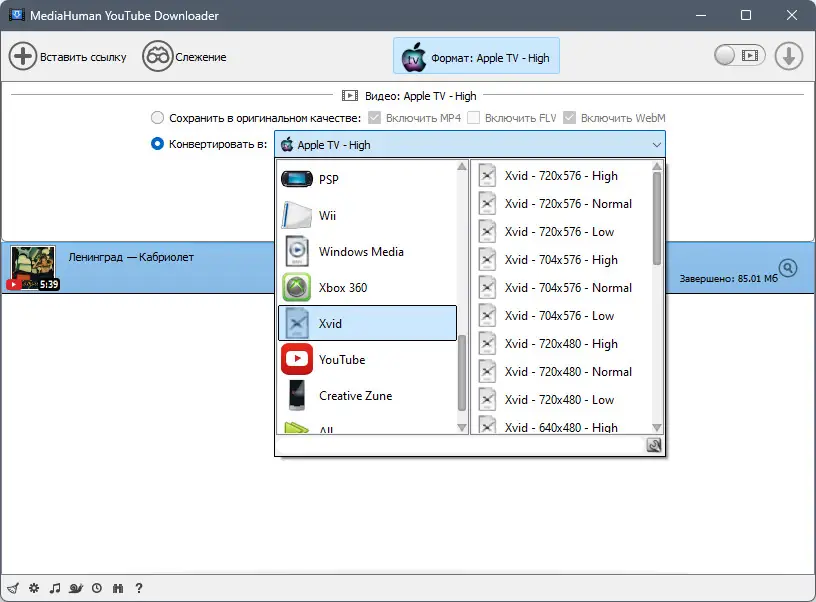Toggle the video mode switch
The width and height of the screenshot is (816, 602).
pos(740,55)
